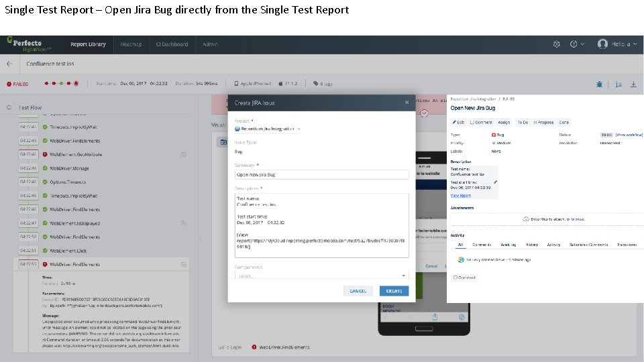Set Jira issue status Done
The width and height of the screenshot is (644, 362).
pyautogui.click(x=564, y=122)
